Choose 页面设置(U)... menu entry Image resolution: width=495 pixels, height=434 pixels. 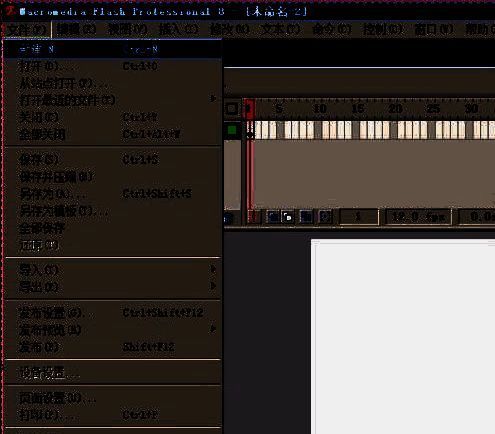pos(113,398)
